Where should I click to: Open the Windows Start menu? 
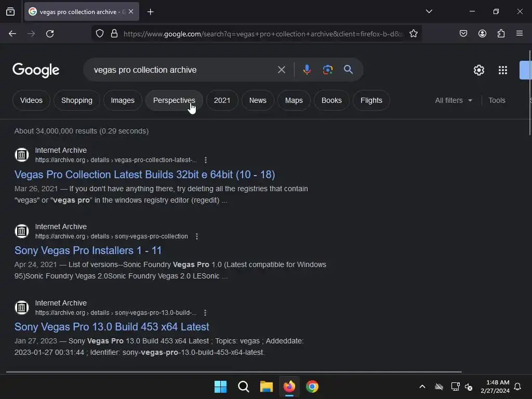click(220, 387)
